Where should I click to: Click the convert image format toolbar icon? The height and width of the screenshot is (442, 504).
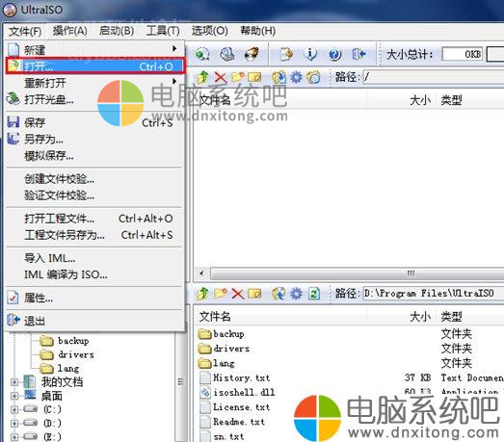click(286, 54)
